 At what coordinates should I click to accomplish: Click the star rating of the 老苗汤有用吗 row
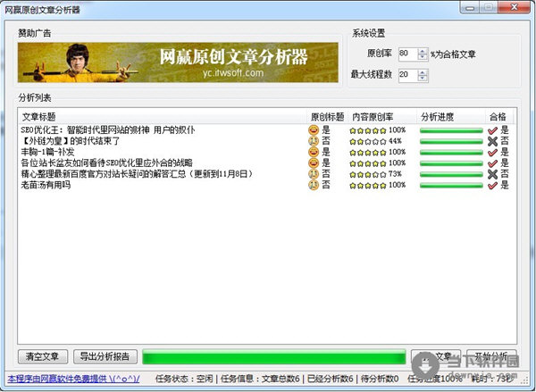[368, 186]
